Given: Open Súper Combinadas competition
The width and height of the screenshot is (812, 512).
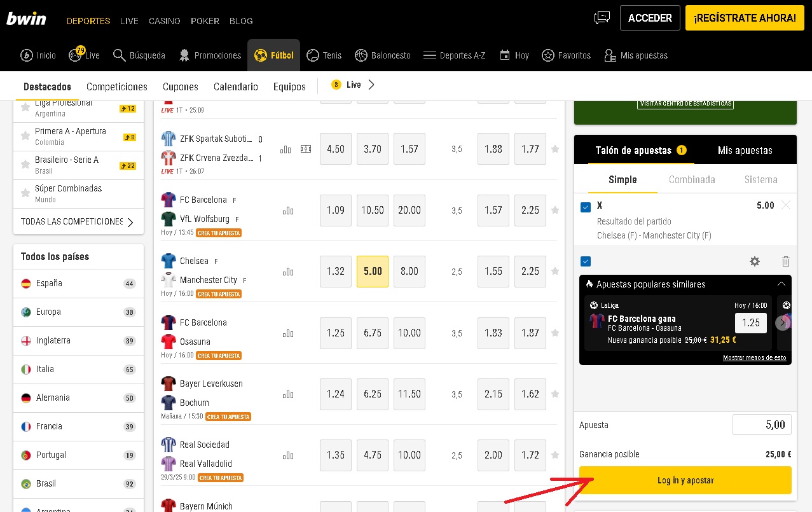Looking at the screenshot, I should (78, 193).
